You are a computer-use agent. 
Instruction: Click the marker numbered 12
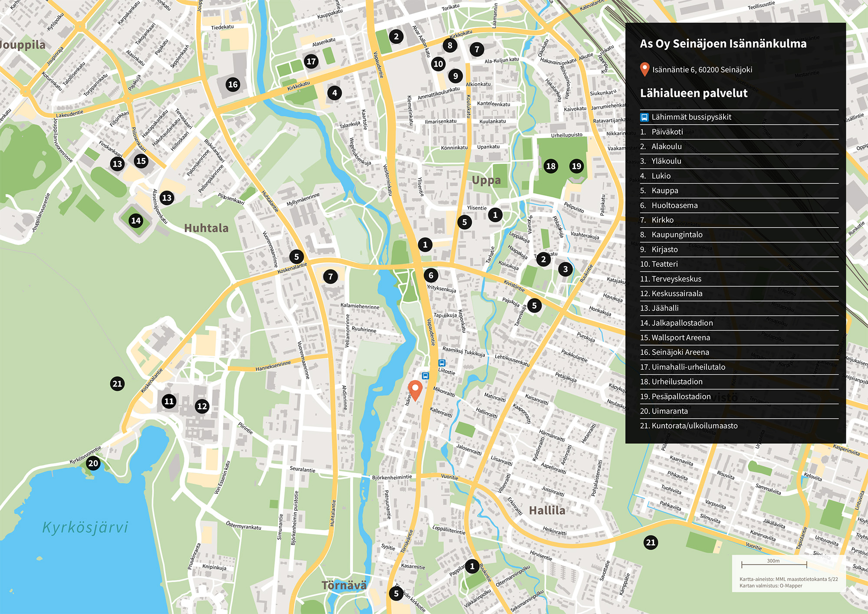202,406
